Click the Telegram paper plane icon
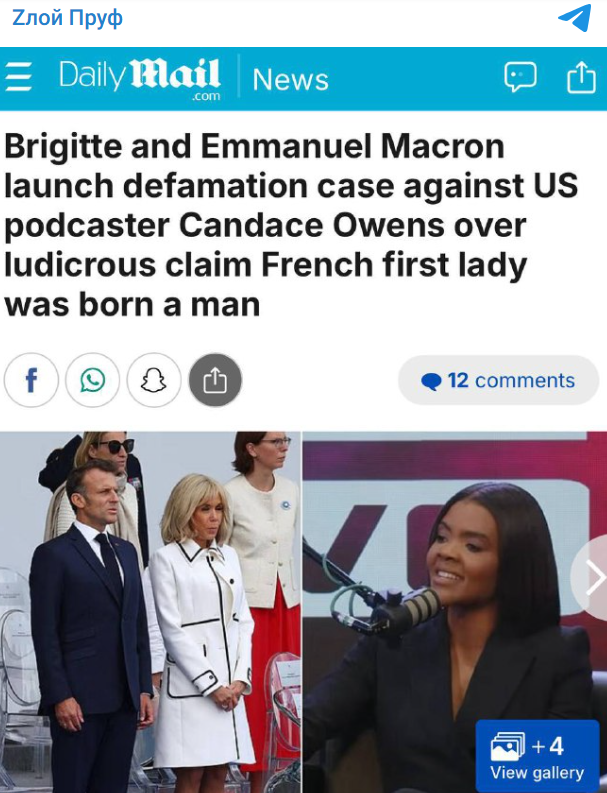 [x=575, y=18]
